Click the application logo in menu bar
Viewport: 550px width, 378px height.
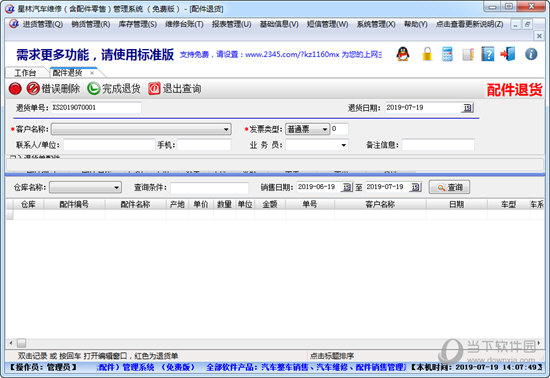click(14, 24)
